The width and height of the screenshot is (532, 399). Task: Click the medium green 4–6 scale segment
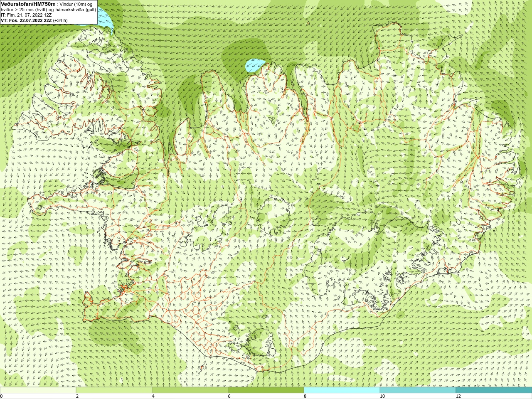tap(190, 390)
